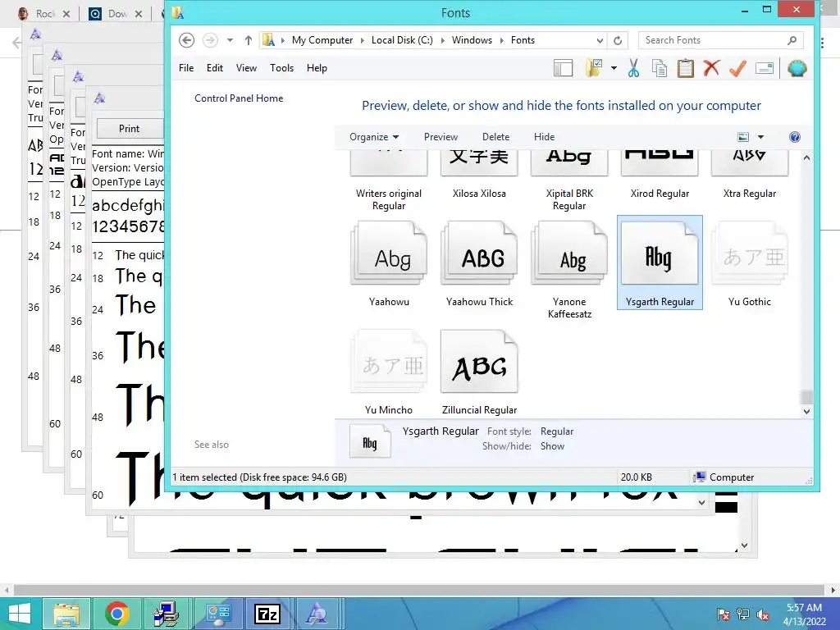Click the folder options checklist icon
This screenshot has width=840, height=630.
tap(594, 69)
